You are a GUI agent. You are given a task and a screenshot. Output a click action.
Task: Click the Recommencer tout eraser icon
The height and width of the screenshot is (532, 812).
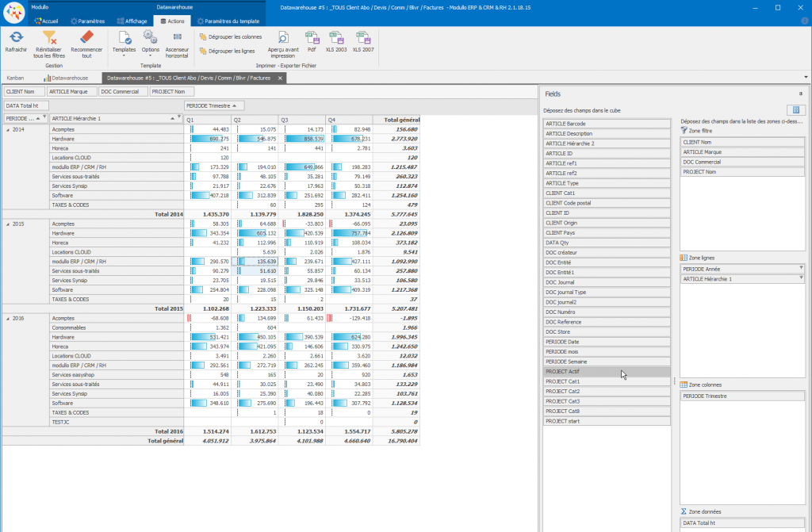86,37
